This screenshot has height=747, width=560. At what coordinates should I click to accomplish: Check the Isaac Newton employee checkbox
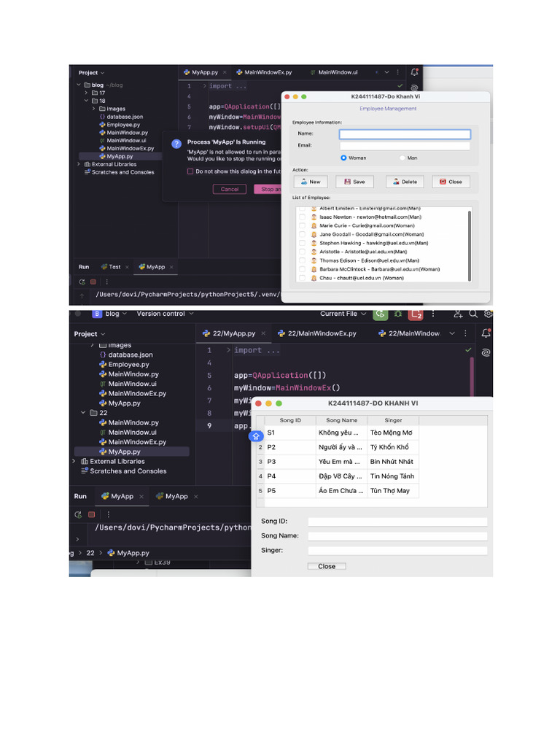point(302,217)
